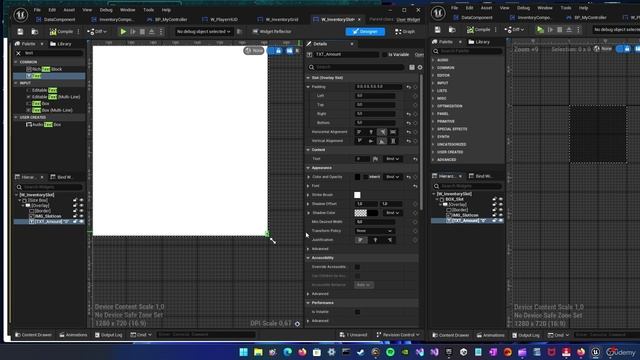This screenshot has width=640, height=360.
Task: Set Horizontal Alignment to fill
Action: click(393, 132)
